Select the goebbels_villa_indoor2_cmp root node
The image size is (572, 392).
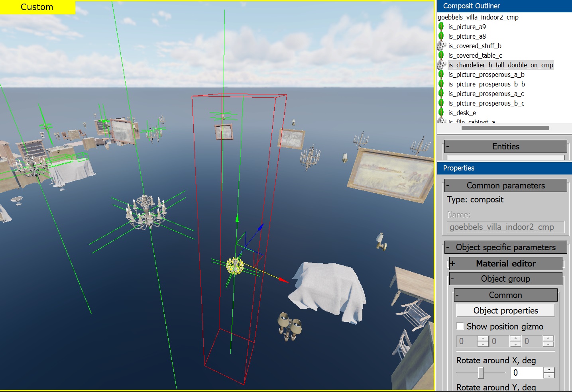point(478,17)
